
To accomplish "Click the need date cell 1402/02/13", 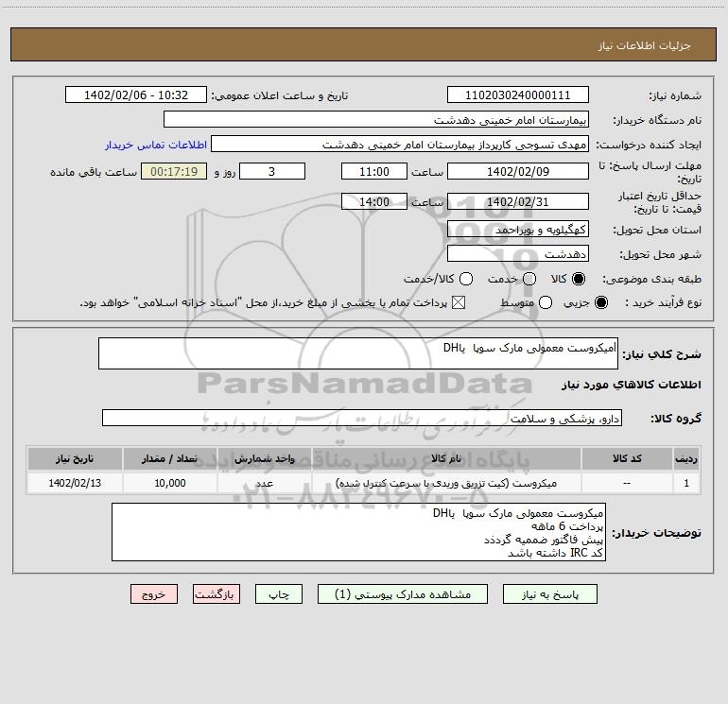I will [75, 483].
